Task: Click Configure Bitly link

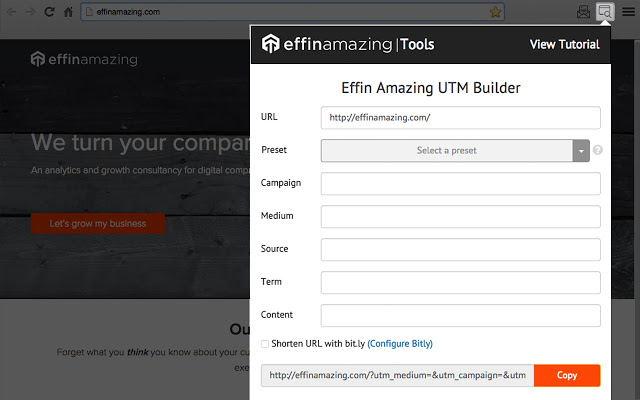Action: [x=400, y=344]
